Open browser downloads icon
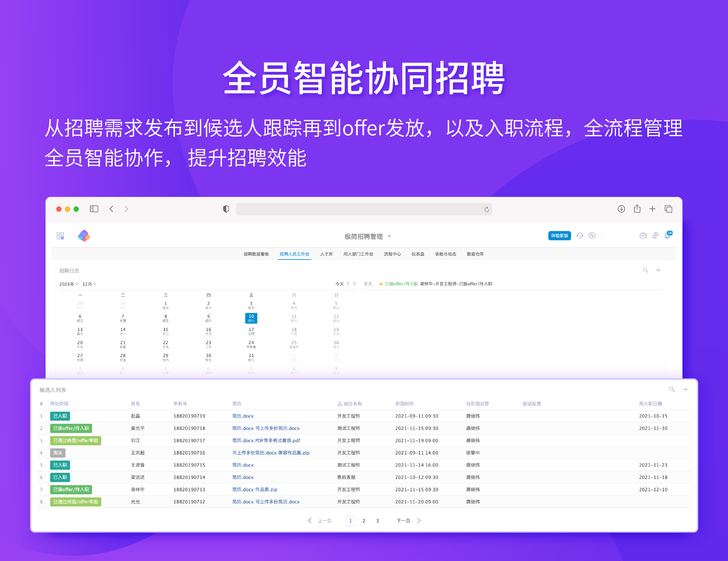This screenshot has width=728, height=561. coord(621,209)
